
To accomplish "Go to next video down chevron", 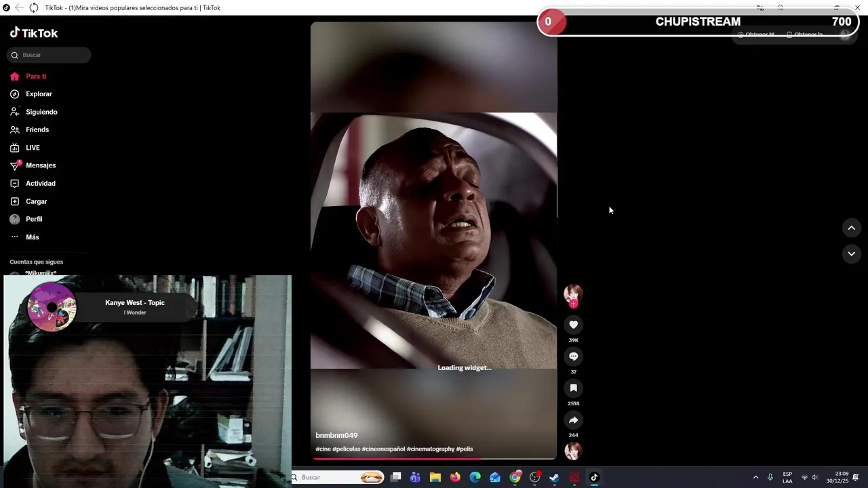I will tap(852, 253).
